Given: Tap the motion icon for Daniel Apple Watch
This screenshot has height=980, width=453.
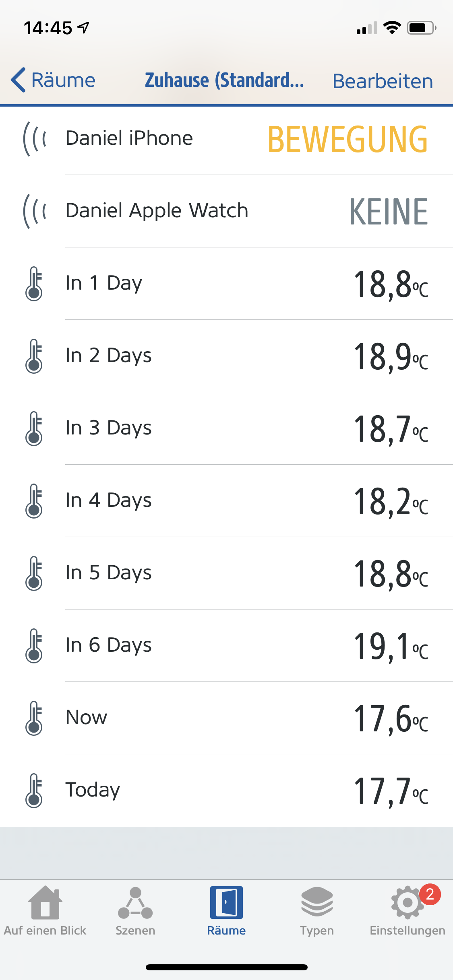Looking at the screenshot, I should [x=34, y=211].
